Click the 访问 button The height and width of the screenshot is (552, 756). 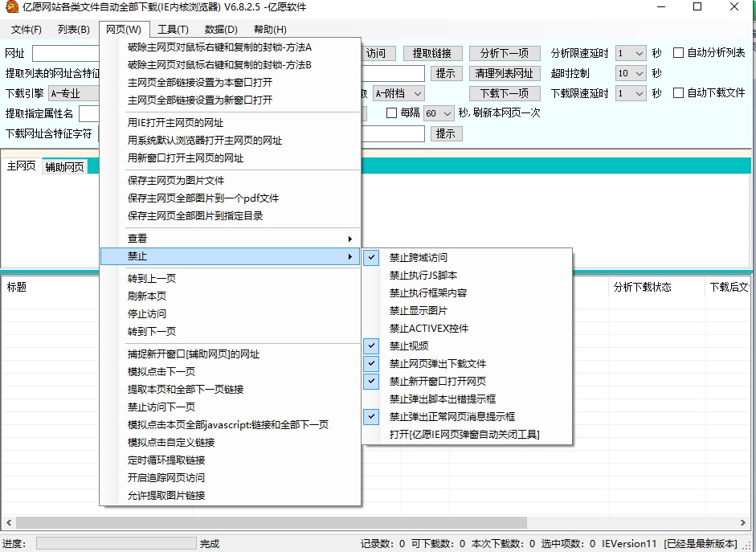tap(378, 53)
